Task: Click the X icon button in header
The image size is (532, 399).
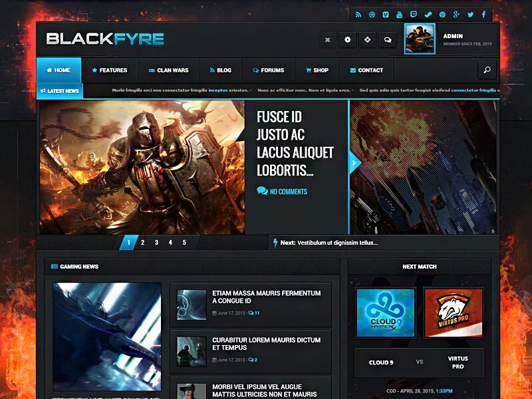Action: (327, 40)
